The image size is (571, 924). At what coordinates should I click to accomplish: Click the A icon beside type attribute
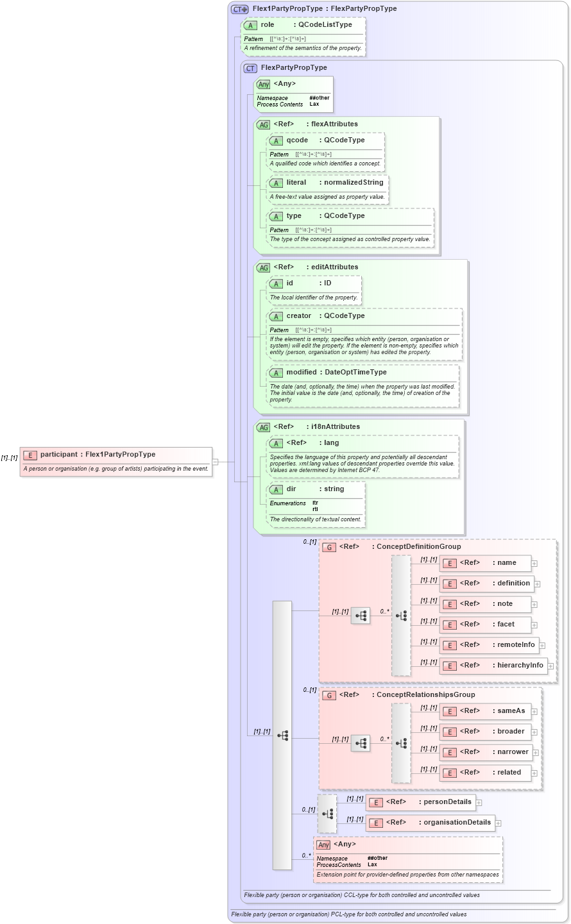(x=277, y=217)
